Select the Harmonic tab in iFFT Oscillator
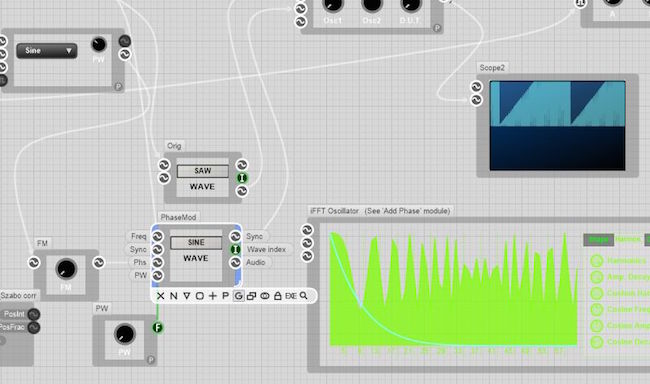Viewport: 650px width, 384px height. click(628, 239)
